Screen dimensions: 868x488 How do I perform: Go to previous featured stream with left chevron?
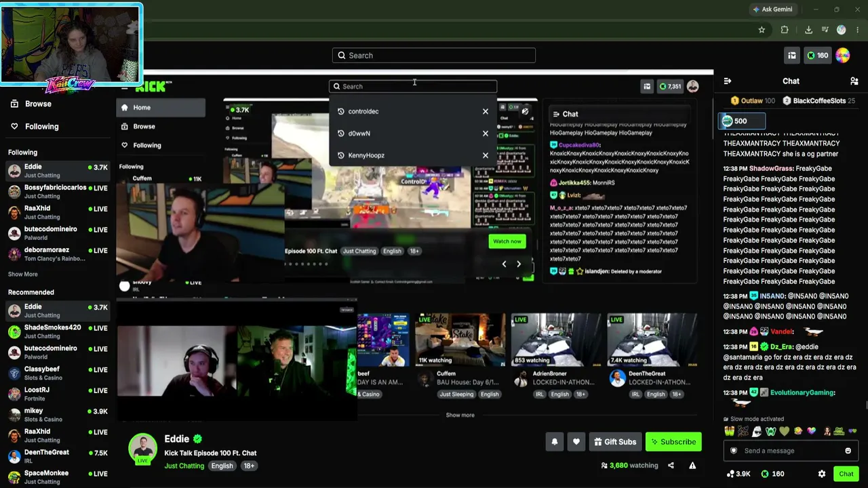pos(504,264)
